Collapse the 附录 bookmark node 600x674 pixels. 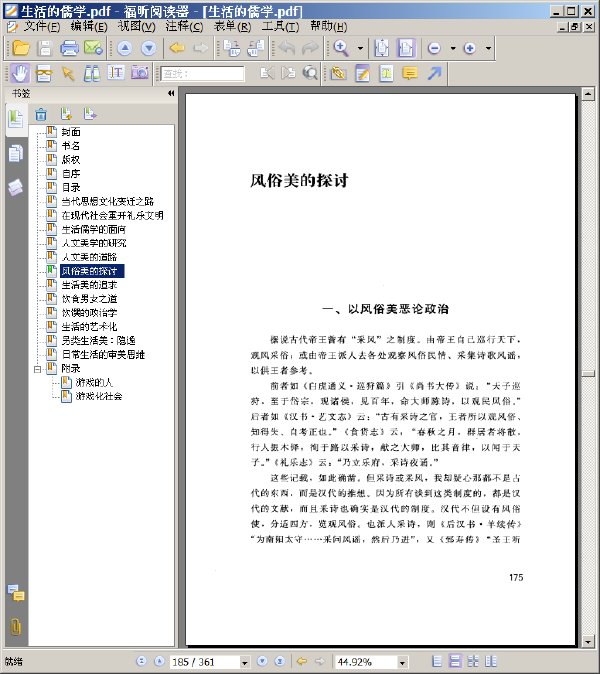point(38,369)
